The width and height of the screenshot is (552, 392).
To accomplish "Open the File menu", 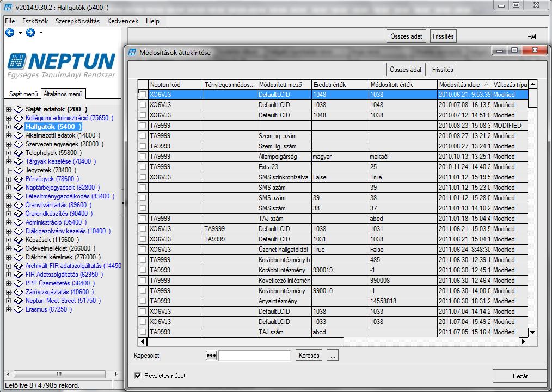I will coord(10,21).
